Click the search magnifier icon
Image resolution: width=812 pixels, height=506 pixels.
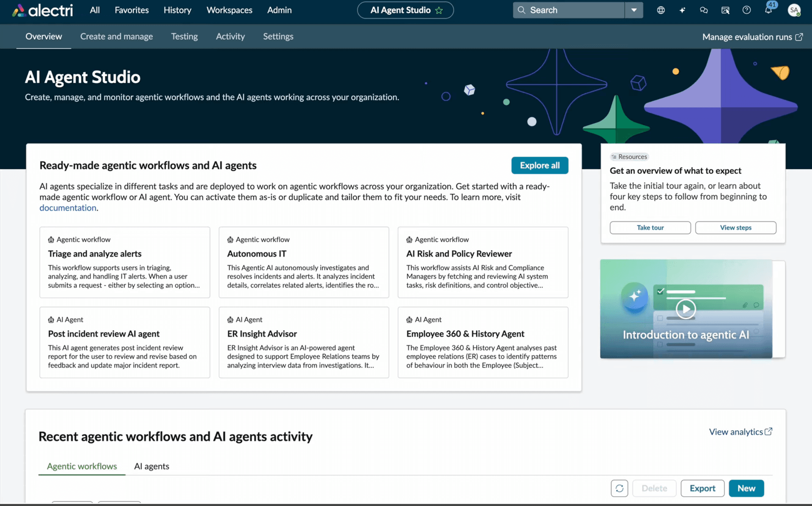pyautogui.click(x=521, y=10)
